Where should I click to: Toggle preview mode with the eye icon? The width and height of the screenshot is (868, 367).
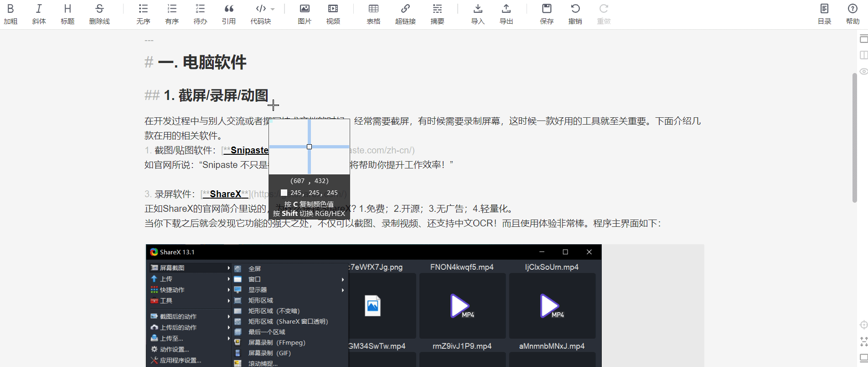863,72
